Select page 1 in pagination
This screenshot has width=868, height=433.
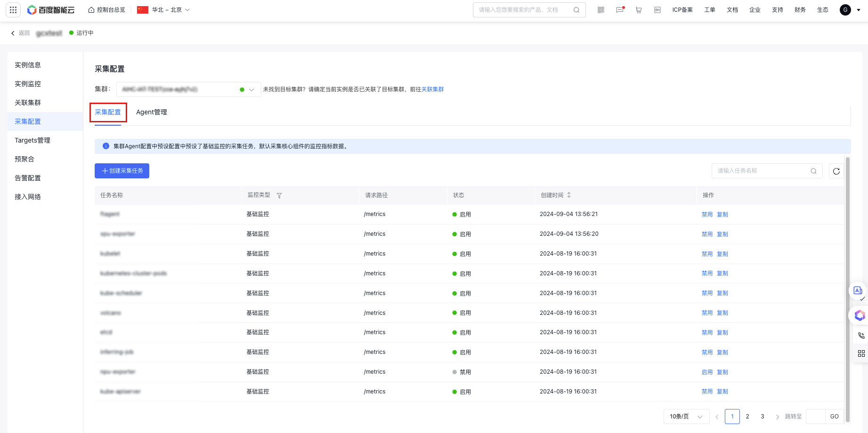[x=732, y=417]
